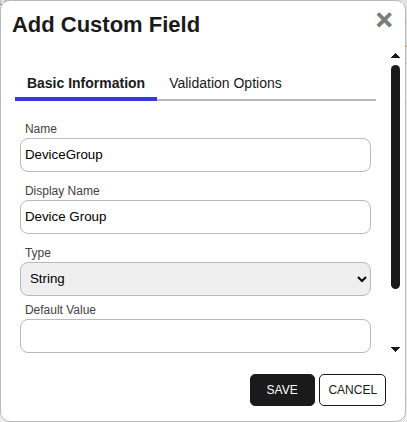The width and height of the screenshot is (407, 422).
Task: Click the empty Default Value field
Action: tap(195, 336)
